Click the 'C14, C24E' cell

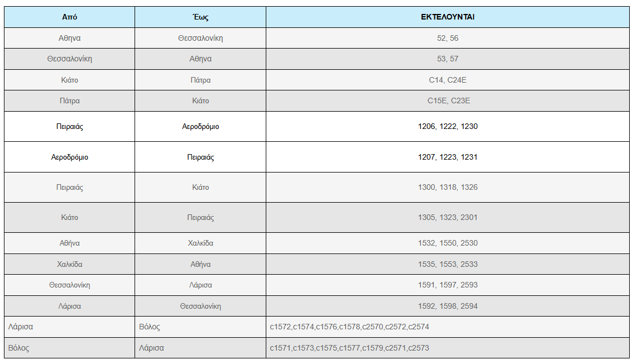448,80
